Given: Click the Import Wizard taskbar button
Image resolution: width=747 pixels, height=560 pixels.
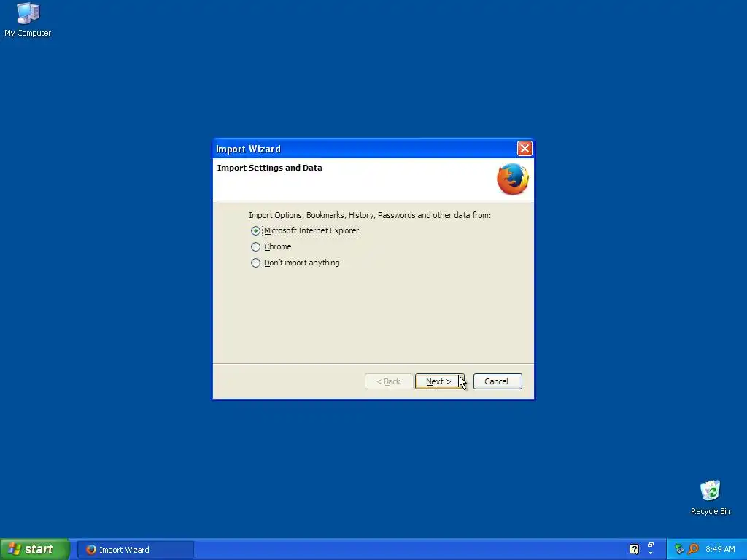Looking at the screenshot, I should coord(135,550).
